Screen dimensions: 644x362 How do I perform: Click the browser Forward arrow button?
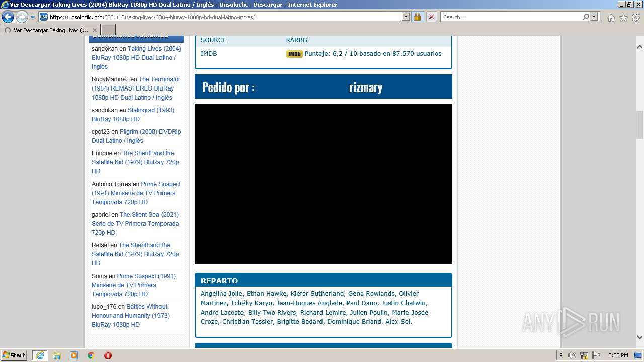coord(22,17)
